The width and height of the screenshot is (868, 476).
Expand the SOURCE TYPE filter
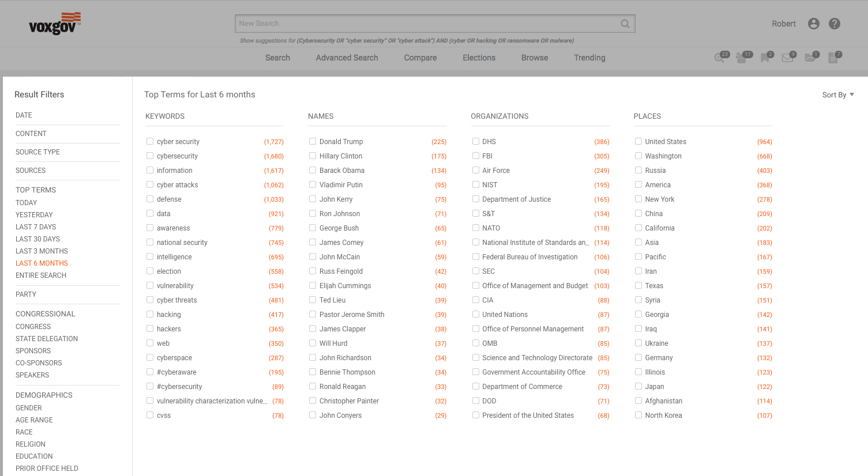38,152
